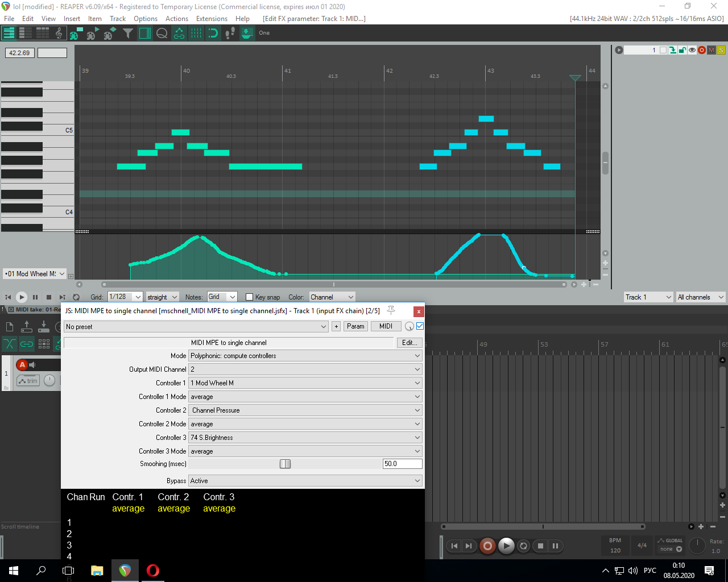Click the quantize Q icon
The width and height of the screenshot is (728, 582).
tap(162, 33)
